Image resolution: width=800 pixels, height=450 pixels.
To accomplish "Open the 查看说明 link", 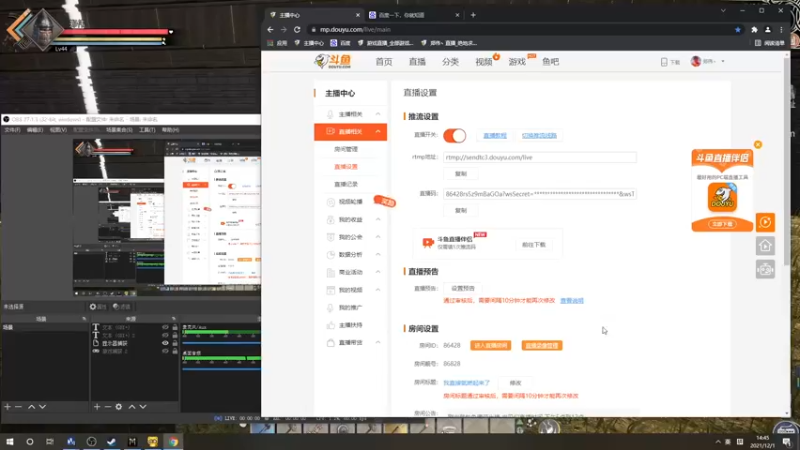I will 572,301.
